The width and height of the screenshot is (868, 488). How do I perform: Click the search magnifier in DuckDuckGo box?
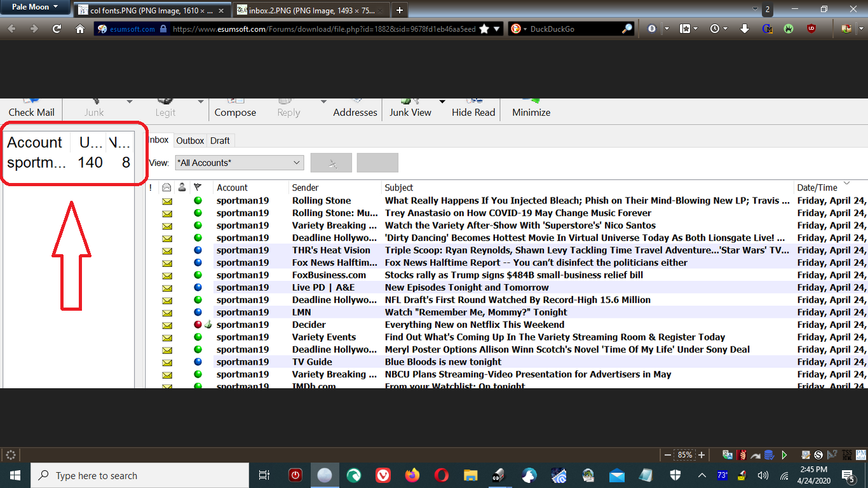[627, 29]
